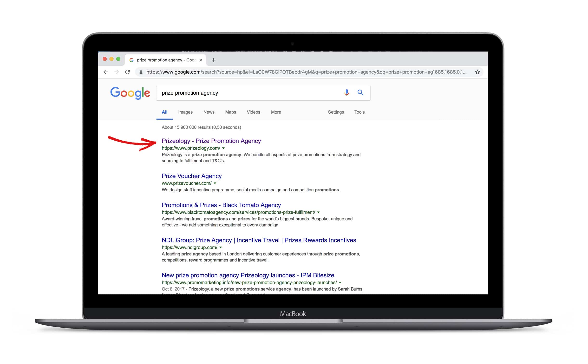The width and height of the screenshot is (588, 364).
Task: Click the https://www.ndlgroup.com/ green URL
Action: click(x=189, y=247)
